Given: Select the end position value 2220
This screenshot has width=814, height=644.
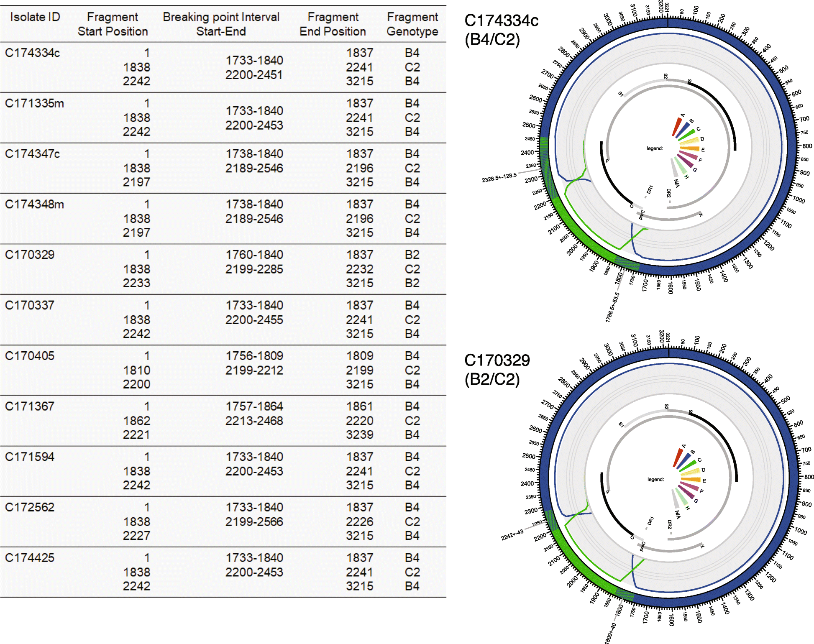Looking at the screenshot, I should click(x=360, y=421).
